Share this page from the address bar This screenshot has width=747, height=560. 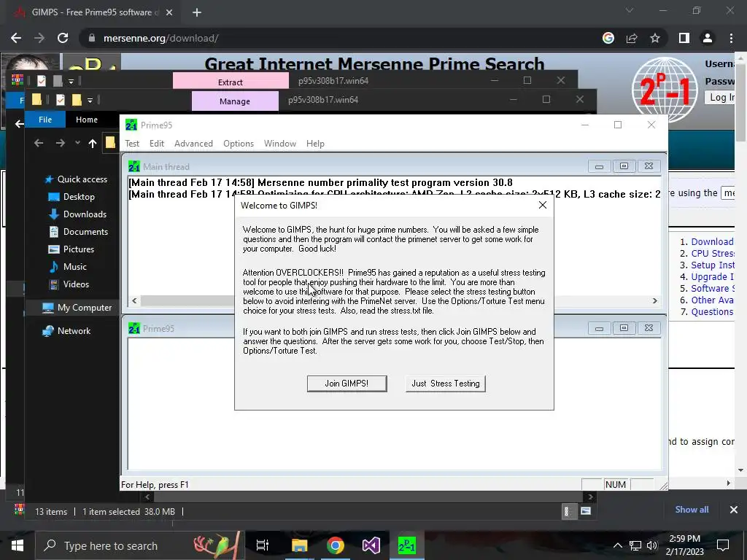[632, 38]
